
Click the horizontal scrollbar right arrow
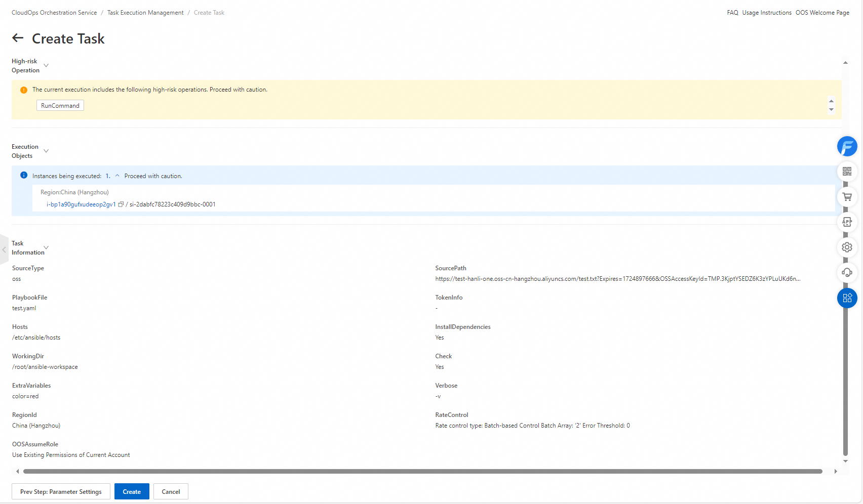(x=836, y=471)
